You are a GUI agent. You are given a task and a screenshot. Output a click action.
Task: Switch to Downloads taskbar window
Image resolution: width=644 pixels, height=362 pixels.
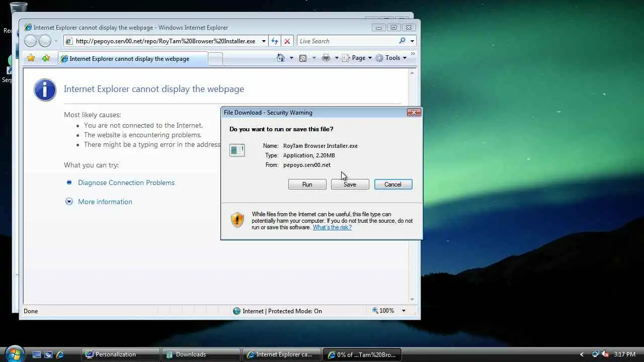coord(201,354)
